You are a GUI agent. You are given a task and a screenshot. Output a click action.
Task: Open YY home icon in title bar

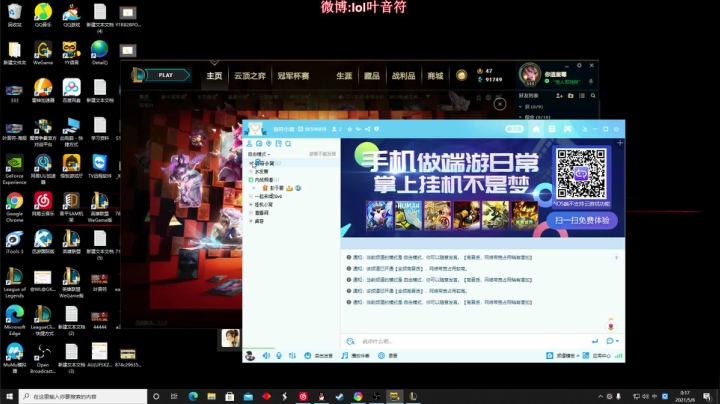click(536, 129)
